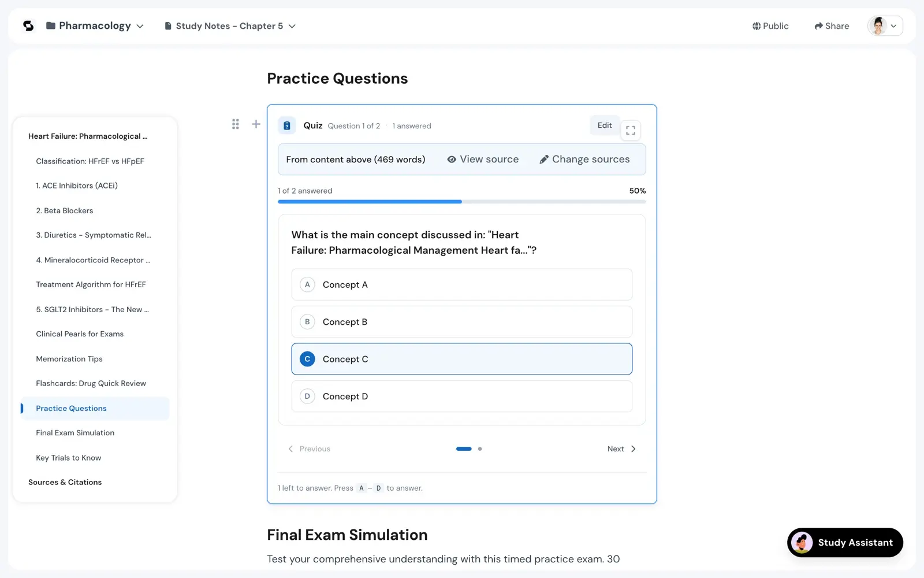This screenshot has width=924, height=578.
Task: Select answer option Concept D
Action: point(461,397)
